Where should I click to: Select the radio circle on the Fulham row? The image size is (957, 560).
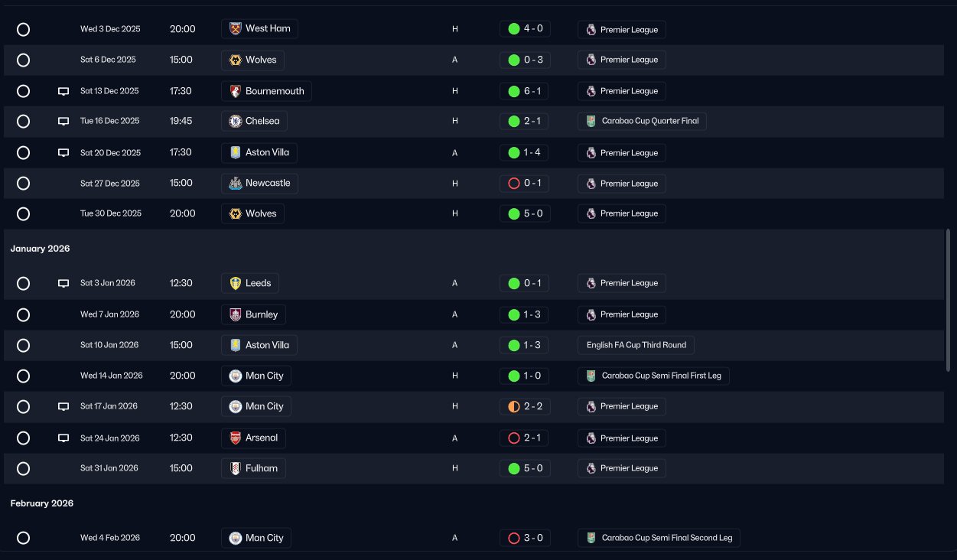(23, 468)
